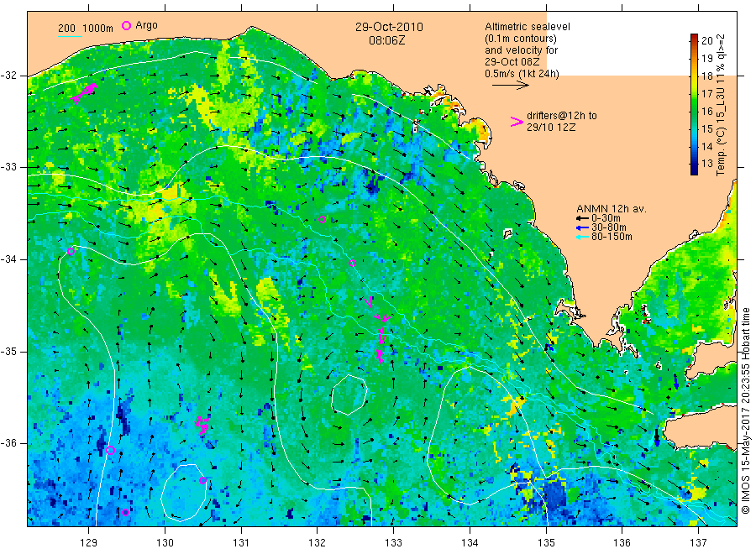Click the 18 label on the temperature scale
The image size is (756, 554).
pos(706,76)
